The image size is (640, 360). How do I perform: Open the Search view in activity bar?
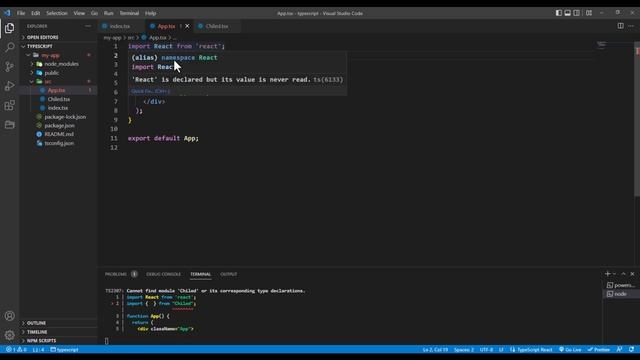[x=9, y=47]
